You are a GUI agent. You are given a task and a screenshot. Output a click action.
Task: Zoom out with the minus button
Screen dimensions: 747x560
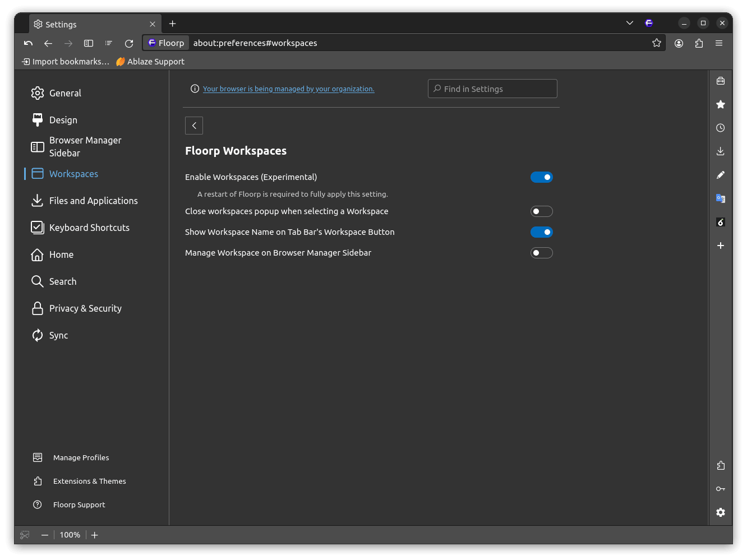[x=45, y=535]
